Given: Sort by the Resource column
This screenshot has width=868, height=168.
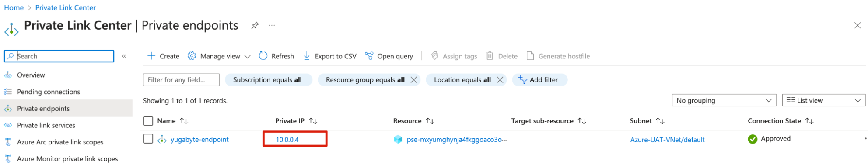Looking at the screenshot, I should [x=413, y=121].
